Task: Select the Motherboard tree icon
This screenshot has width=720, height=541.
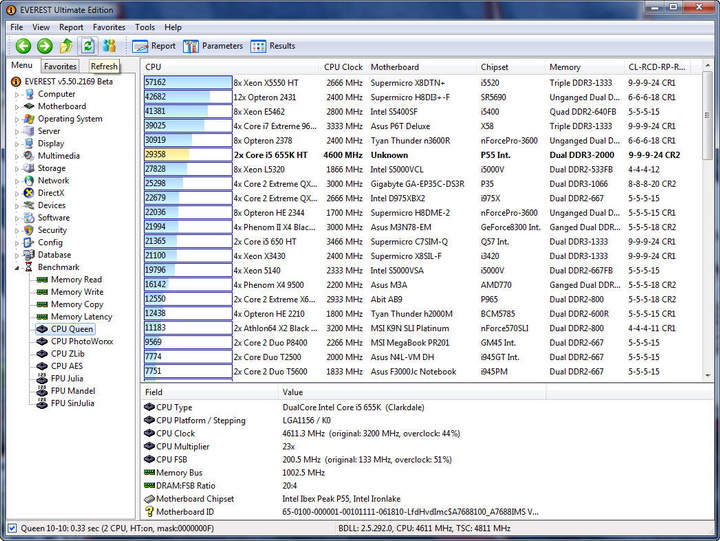Action: 29,107
